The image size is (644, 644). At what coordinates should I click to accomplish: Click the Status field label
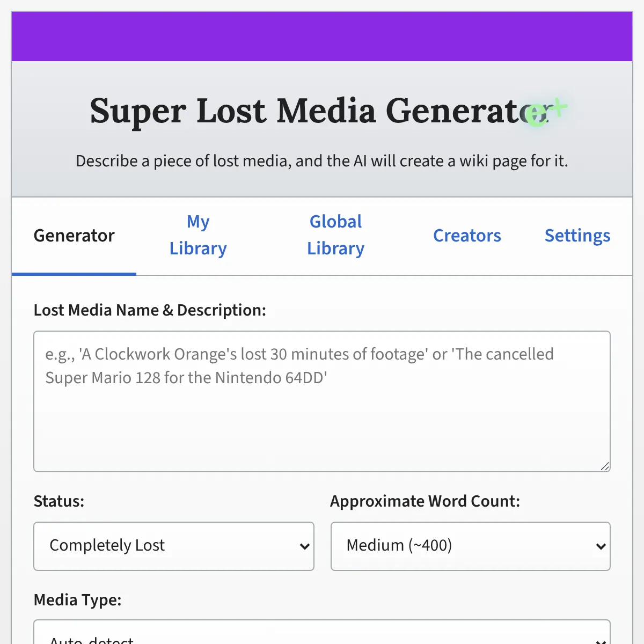[59, 501]
